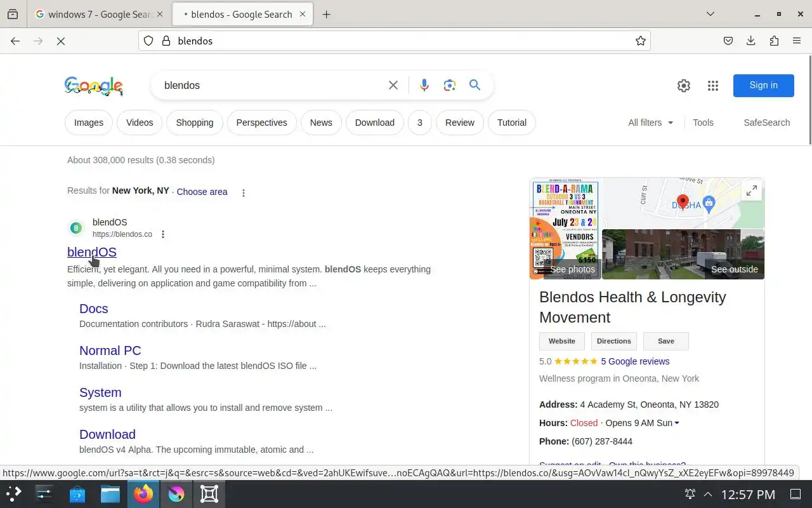Open the Tools search options
812x508 pixels.
point(703,123)
